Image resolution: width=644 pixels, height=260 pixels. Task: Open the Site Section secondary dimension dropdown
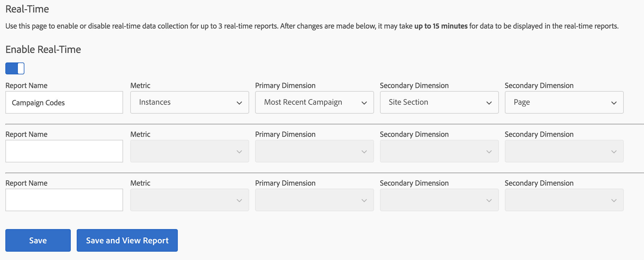439,102
